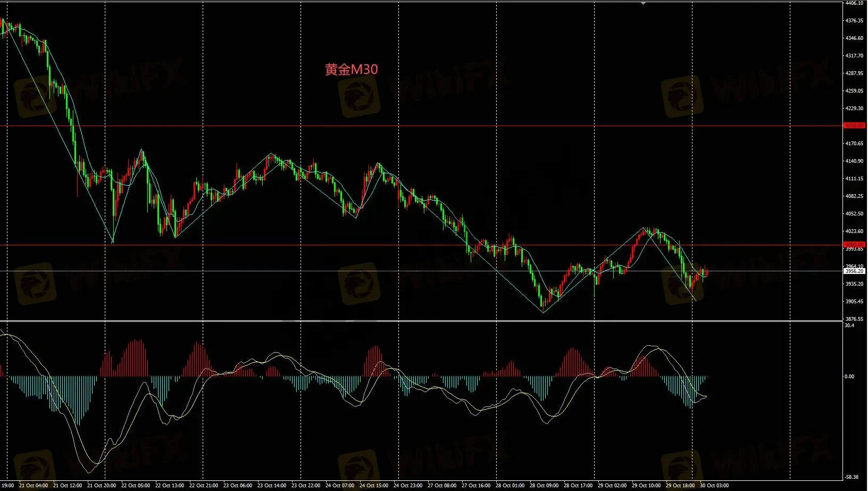The height and width of the screenshot is (491, 868).
Task: Click time axis label 30 Oct 03:00
Action: click(714, 486)
